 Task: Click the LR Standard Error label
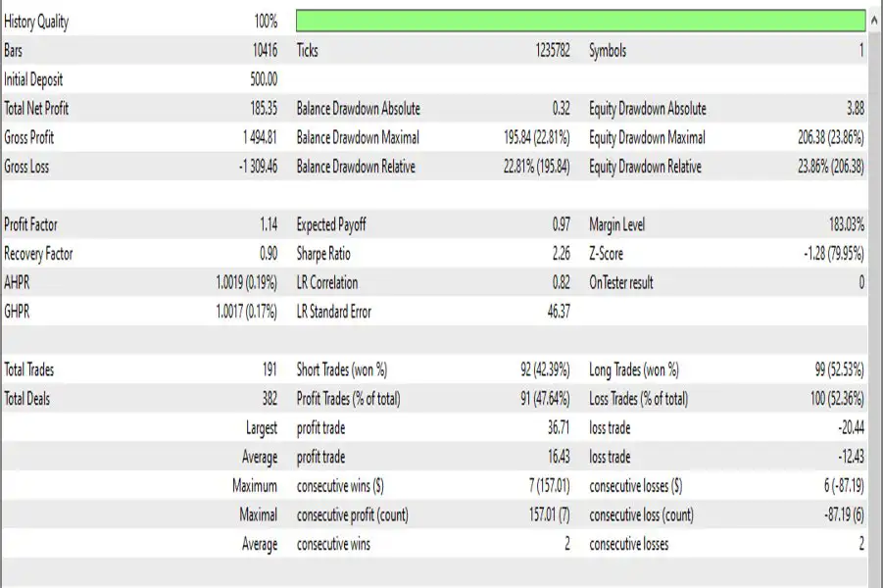point(334,312)
